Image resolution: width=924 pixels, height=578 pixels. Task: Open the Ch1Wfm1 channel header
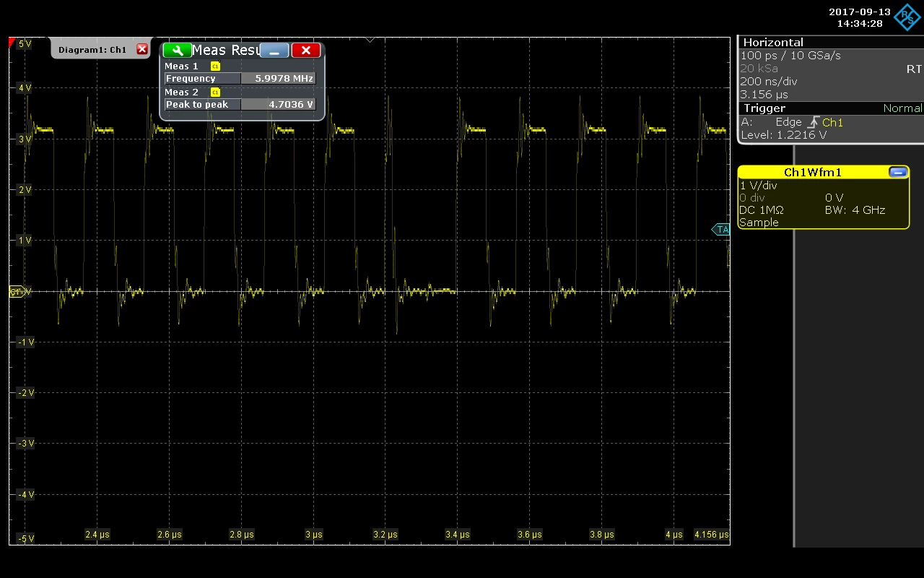(813, 173)
